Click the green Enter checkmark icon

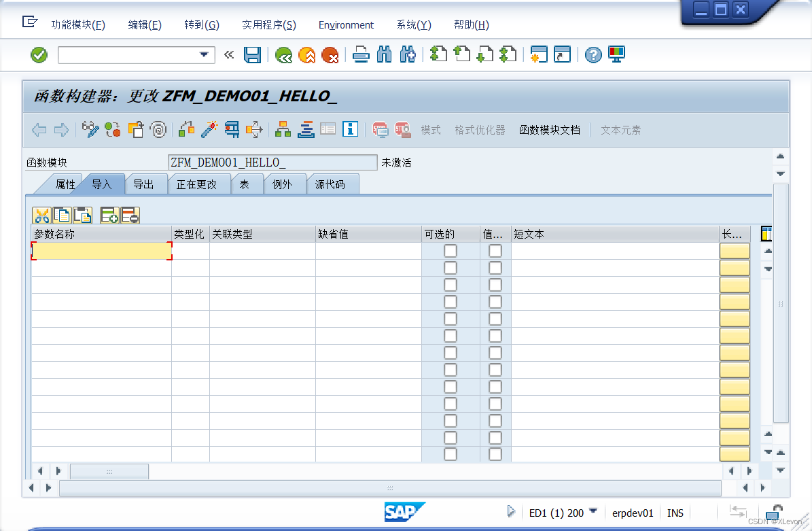[39, 54]
